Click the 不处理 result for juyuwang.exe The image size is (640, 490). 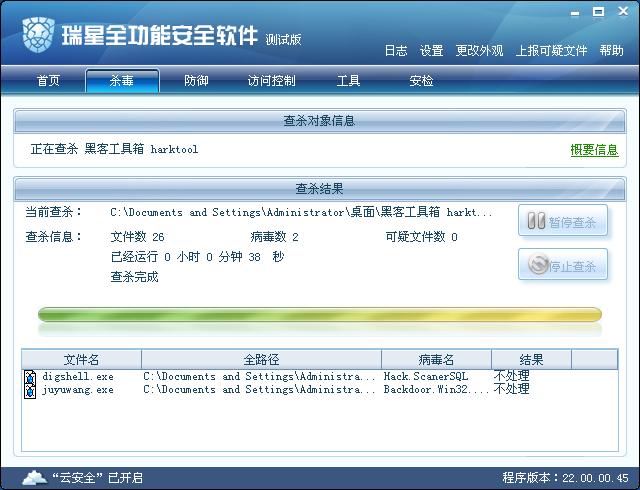[511, 389]
